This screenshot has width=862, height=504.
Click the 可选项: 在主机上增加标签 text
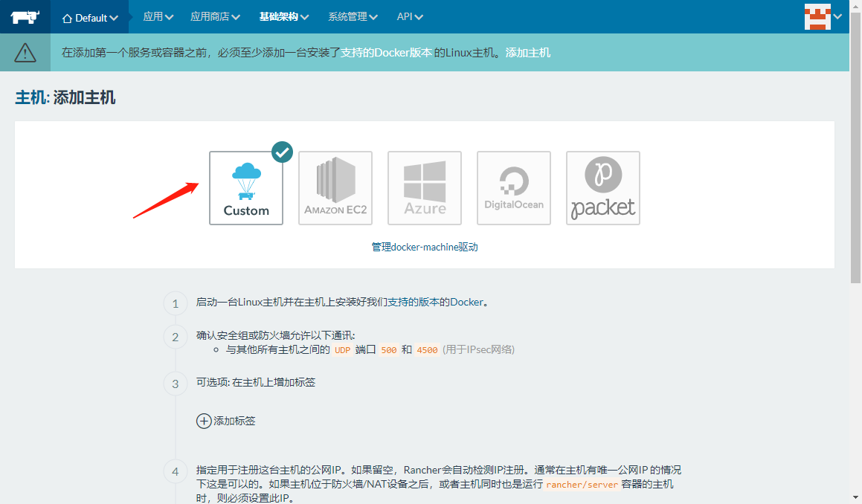click(256, 383)
